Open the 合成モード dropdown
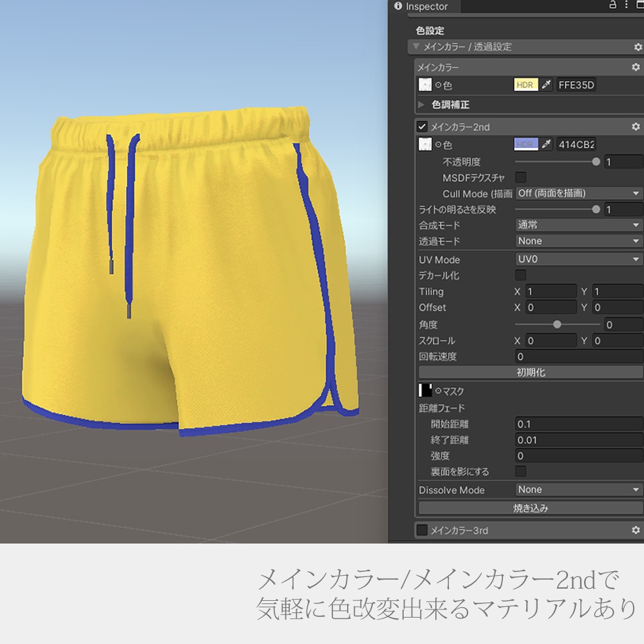This screenshot has width=644, height=644. pos(579,225)
